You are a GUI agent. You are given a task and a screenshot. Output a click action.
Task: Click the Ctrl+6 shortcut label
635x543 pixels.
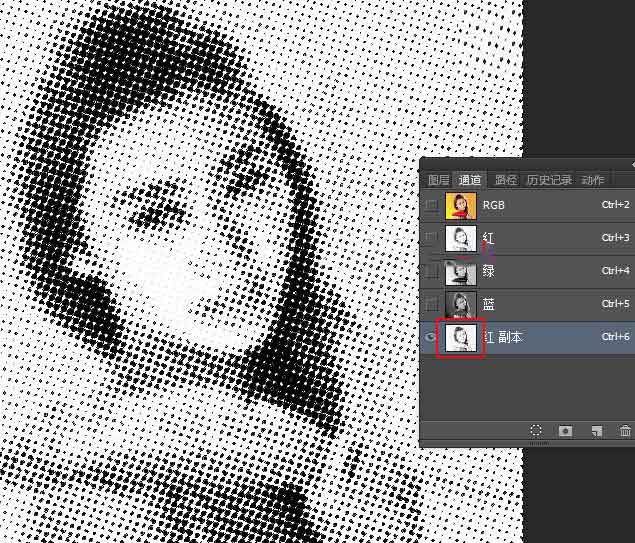616,336
